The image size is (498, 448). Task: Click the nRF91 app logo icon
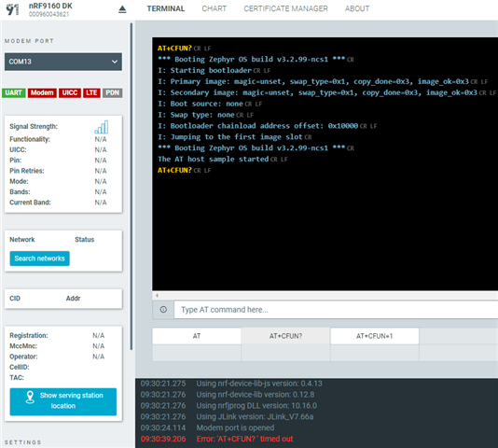pyautogui.click(x=13, y=9)
